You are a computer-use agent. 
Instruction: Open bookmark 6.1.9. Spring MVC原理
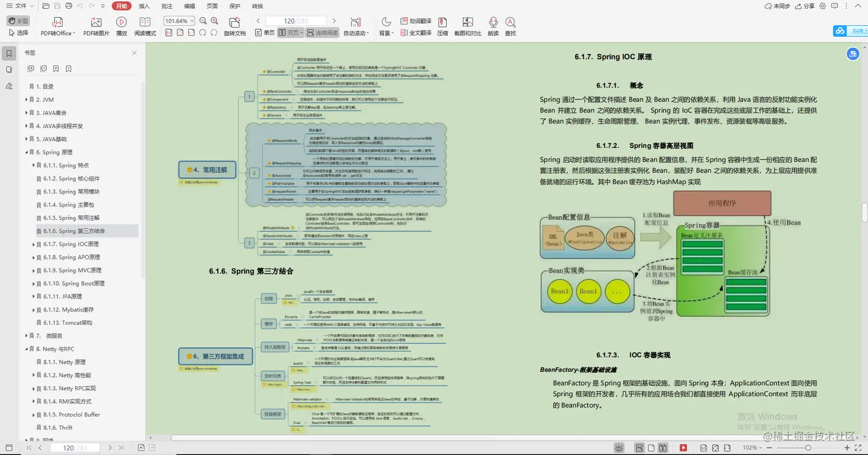coord(72,270)
